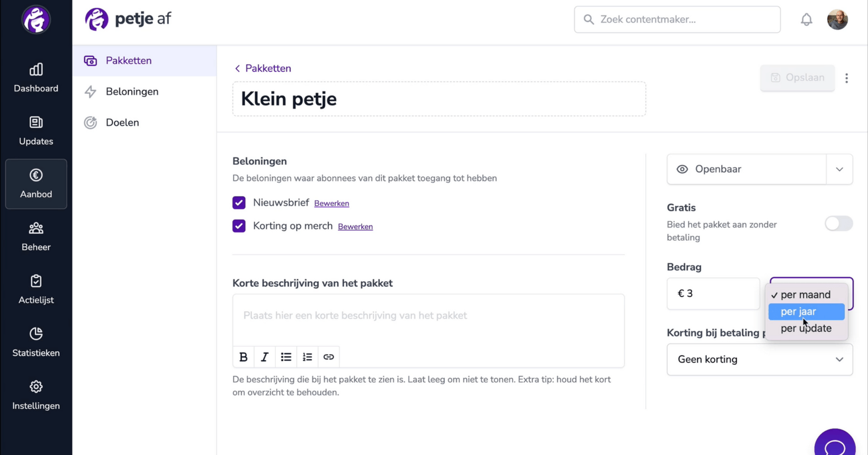Image resolution: width=868 pixels, height=455 pixels.
Task: Open the Geen korting dropdown
Action: tap(759, 360)
